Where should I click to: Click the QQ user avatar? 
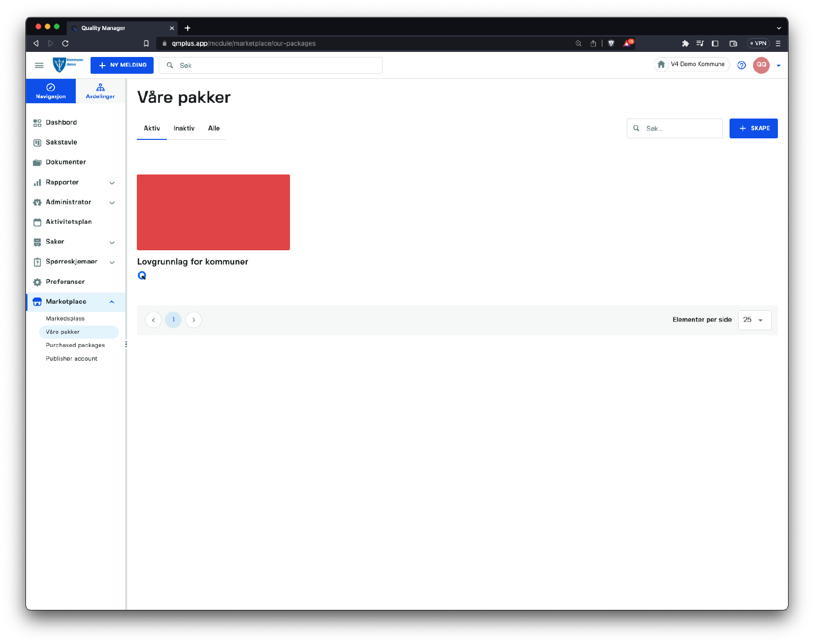coord(761,65)
